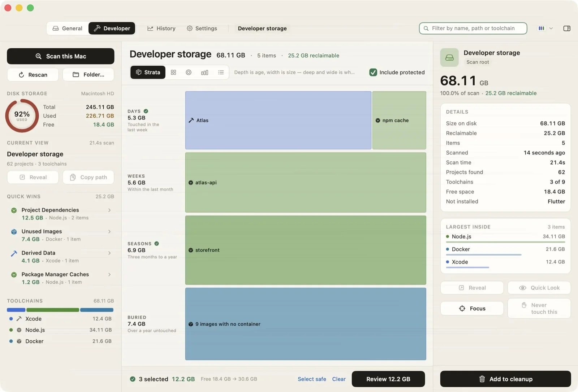Switch to the Developer tab

click(x=112, y=28)
